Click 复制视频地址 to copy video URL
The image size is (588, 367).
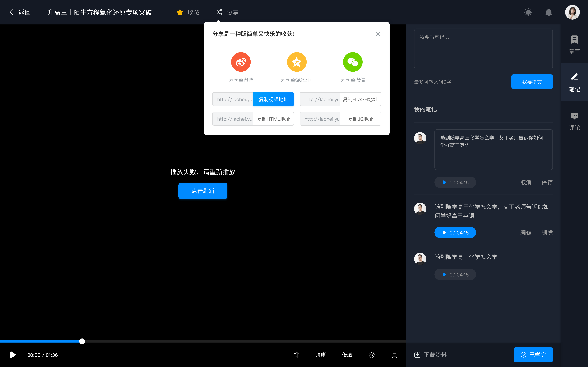[273, 99]
